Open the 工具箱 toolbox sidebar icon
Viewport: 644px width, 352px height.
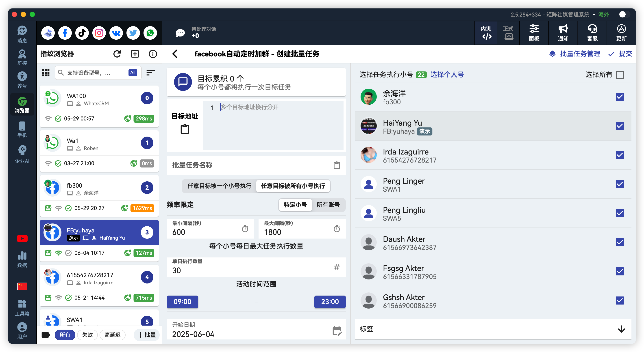[x=22, y=308]
